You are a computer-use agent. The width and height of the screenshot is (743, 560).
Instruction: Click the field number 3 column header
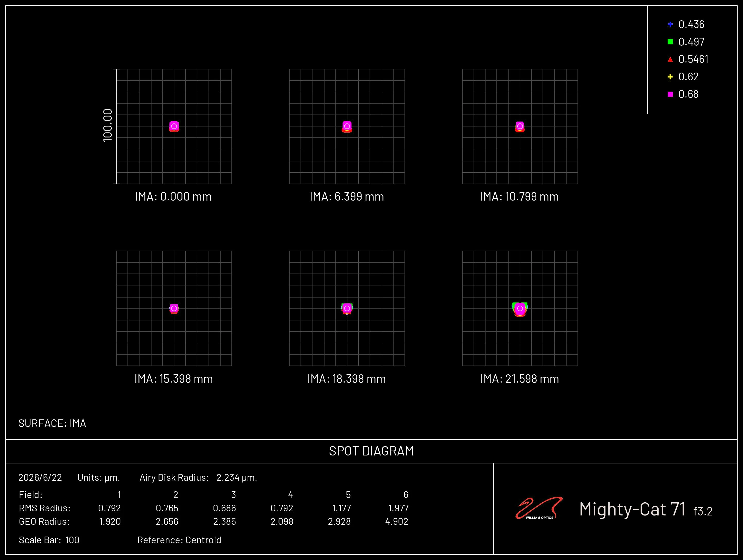(x=233, y=495)
